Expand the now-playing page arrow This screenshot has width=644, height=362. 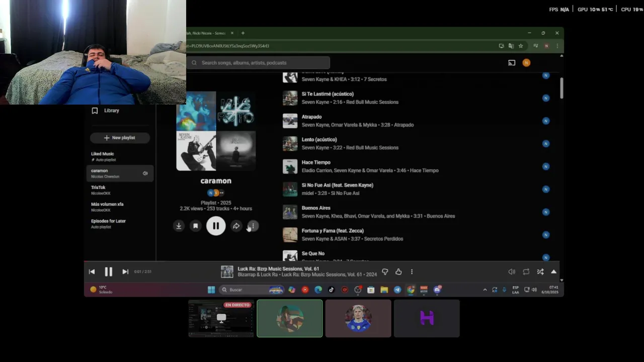553,271
